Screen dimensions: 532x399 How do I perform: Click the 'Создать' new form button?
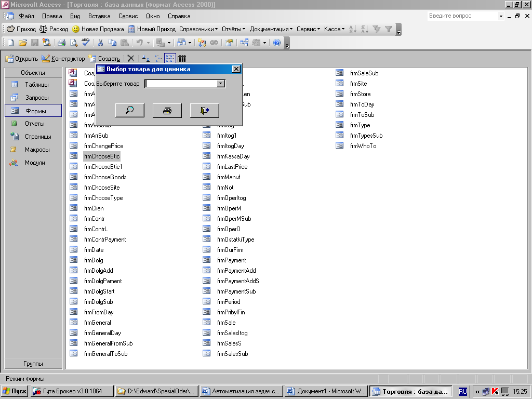[x=104, y=58]
